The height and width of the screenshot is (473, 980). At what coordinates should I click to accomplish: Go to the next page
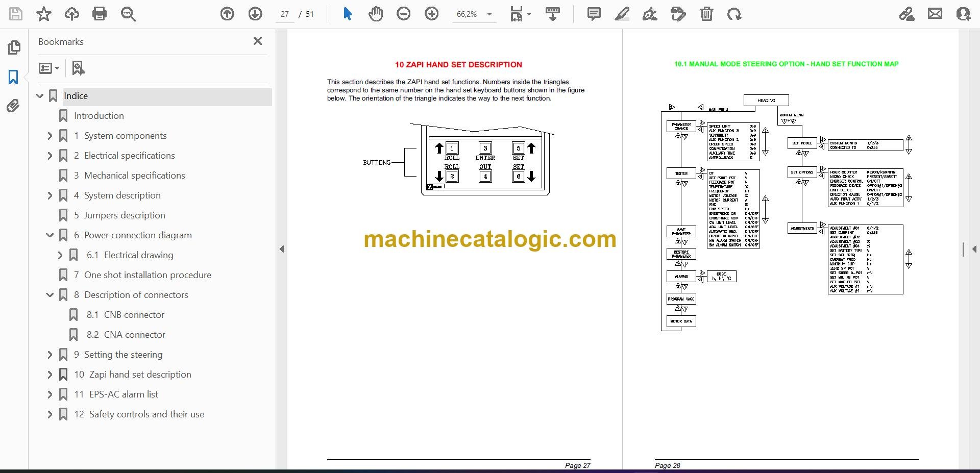click(255, 14)
